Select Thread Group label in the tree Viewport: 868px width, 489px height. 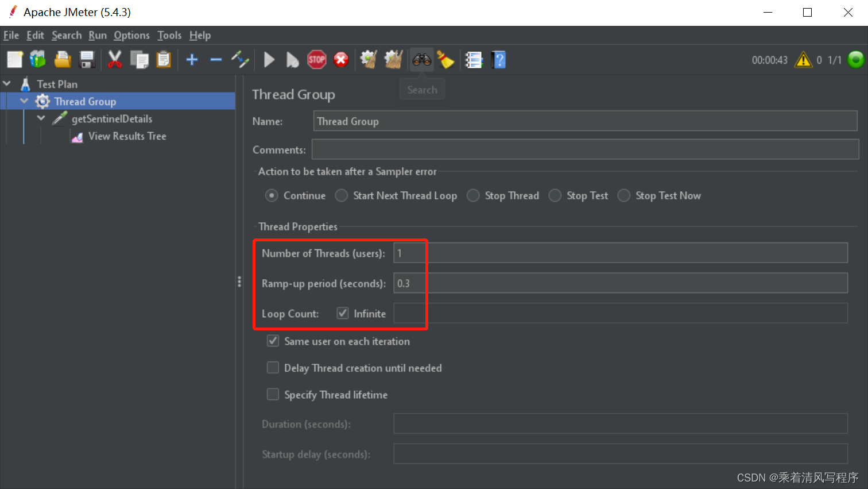[85, 102]
